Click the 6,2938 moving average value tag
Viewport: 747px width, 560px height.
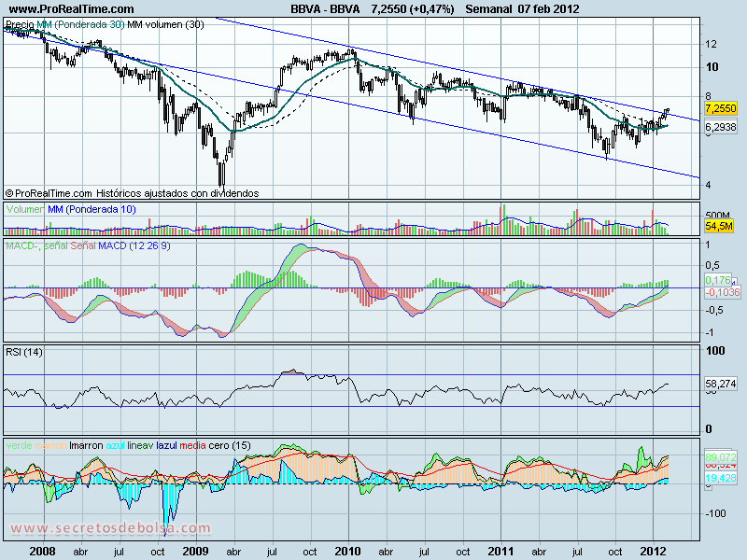pyautogui.click(x=720, y=127)
